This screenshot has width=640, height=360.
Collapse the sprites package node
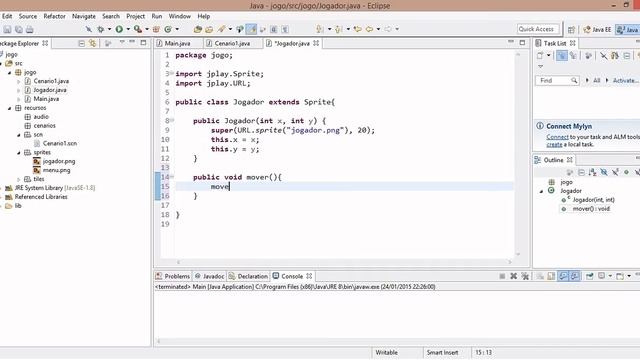click(x=18, y=153)
